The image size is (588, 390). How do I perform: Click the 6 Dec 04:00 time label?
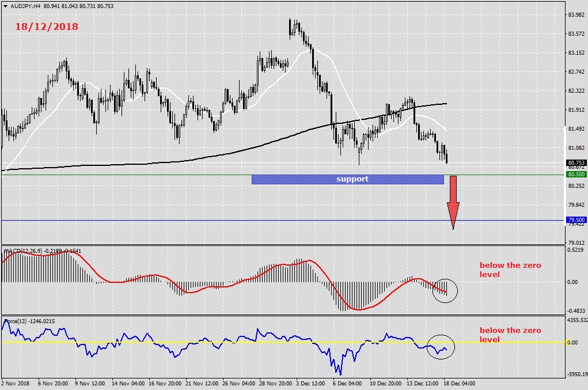347,383
